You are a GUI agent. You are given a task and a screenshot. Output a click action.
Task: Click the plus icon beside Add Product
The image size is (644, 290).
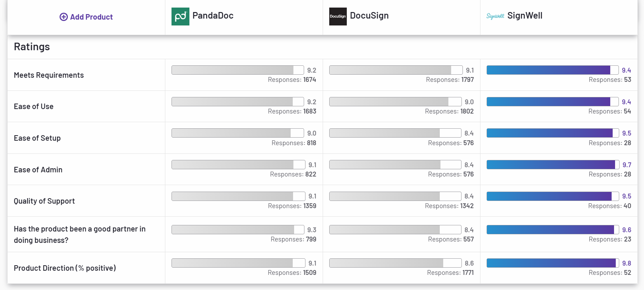coord(64,17)
